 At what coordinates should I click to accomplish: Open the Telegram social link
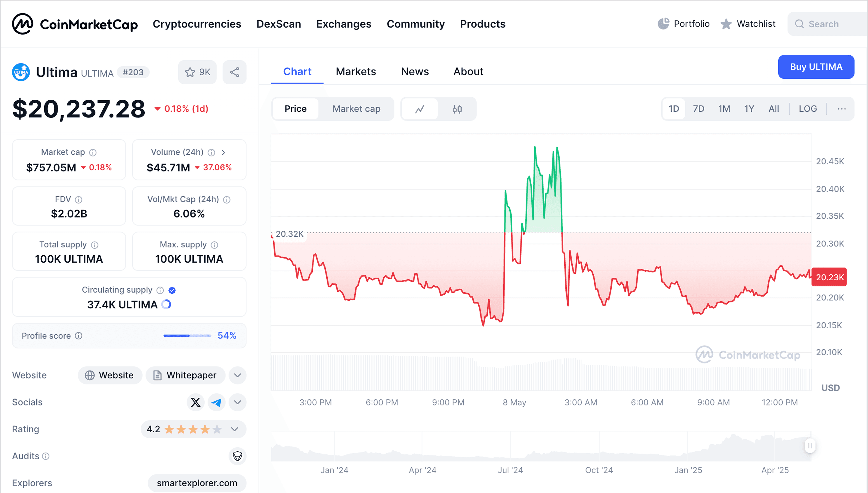tap(216, 402)
